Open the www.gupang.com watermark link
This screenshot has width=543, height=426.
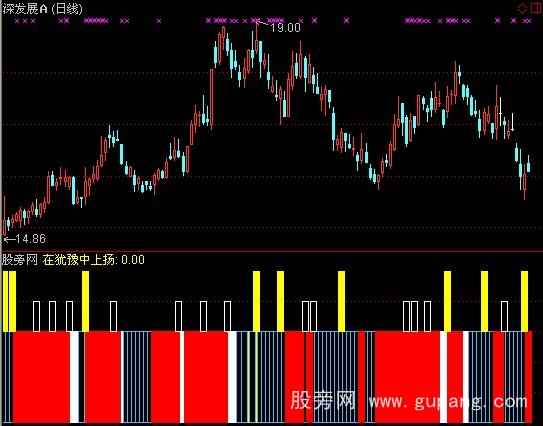[448, 402]
